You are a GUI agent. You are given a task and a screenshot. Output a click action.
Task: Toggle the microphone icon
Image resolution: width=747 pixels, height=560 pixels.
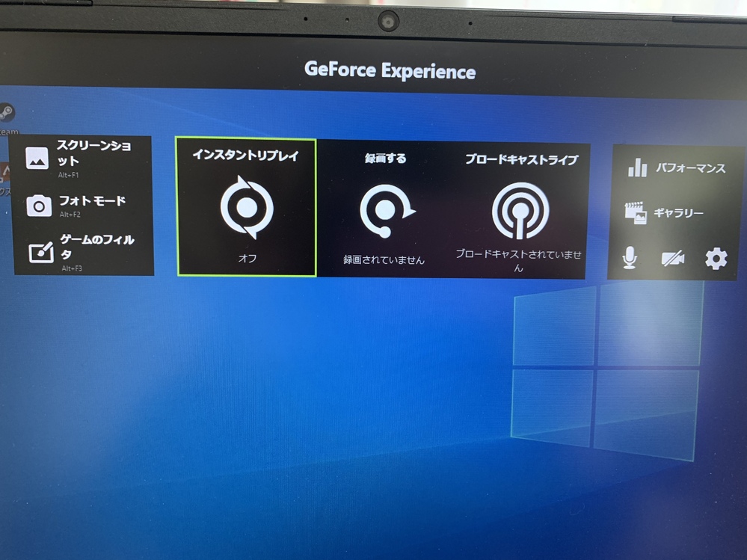pyautogui.click(x=630, y=259)
